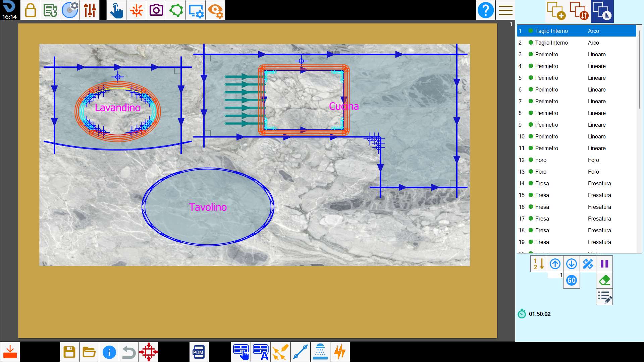The width and height of the screenshot is (644, 362).
Task: Click the red crosshair center icon
Action: coord(149,352)
